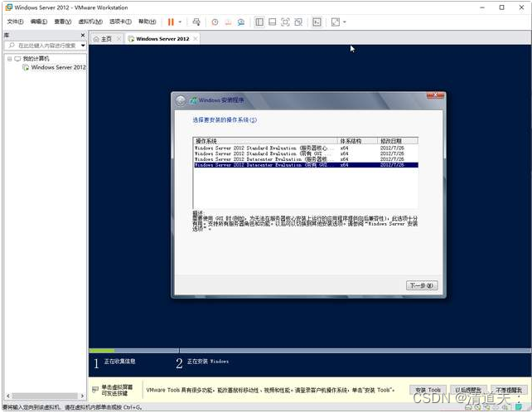
Task: Close the Windows Setup dialog
Action: 435,95
